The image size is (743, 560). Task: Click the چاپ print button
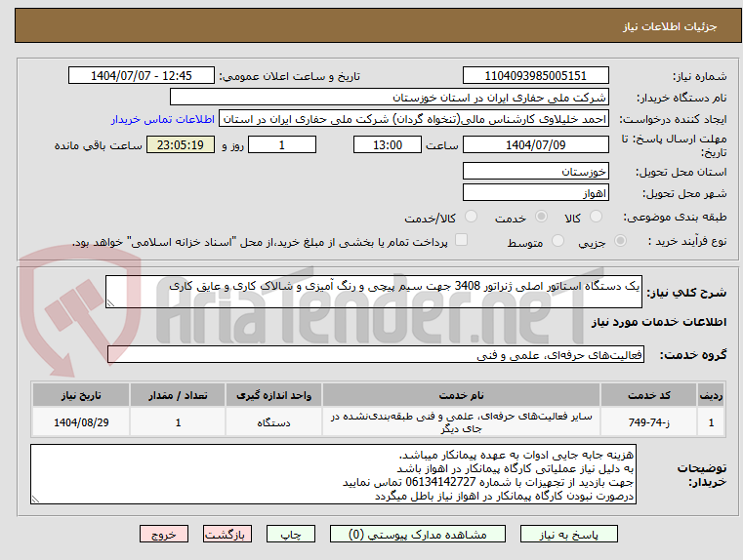click(x=291, y=535)
